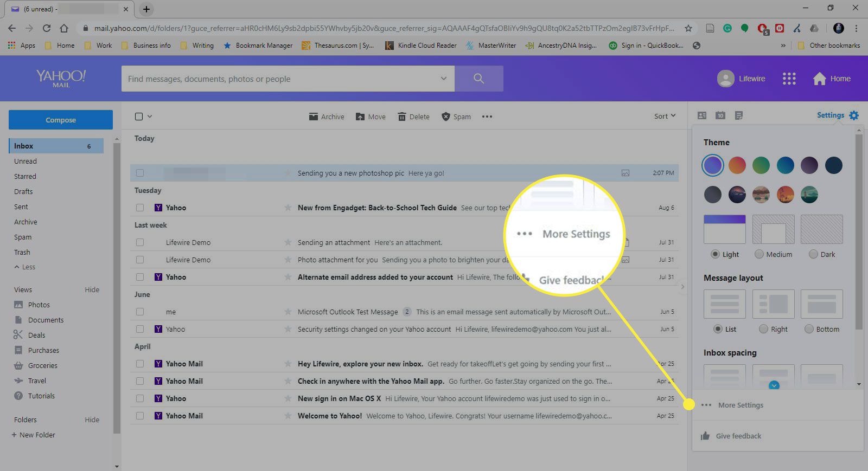Check the Microsoft Outlook Test Message row
This screenshot has width=868, height=471.
click(x=140, y=312)
